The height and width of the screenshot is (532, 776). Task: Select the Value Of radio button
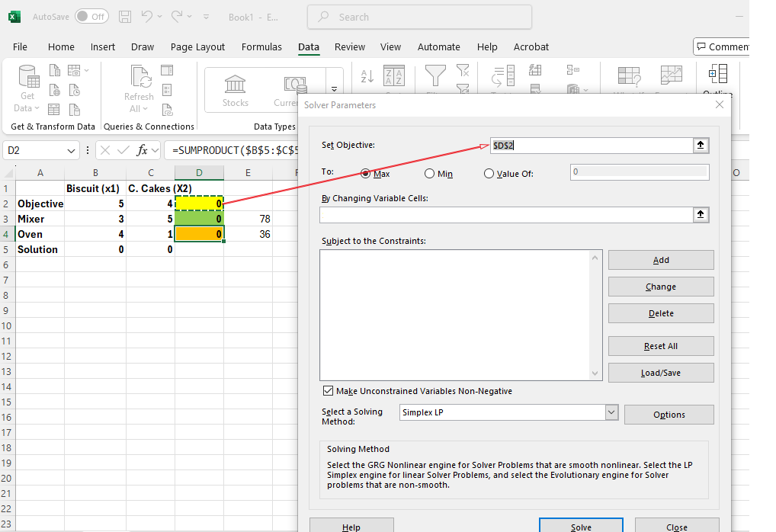(x=489, y=174)
